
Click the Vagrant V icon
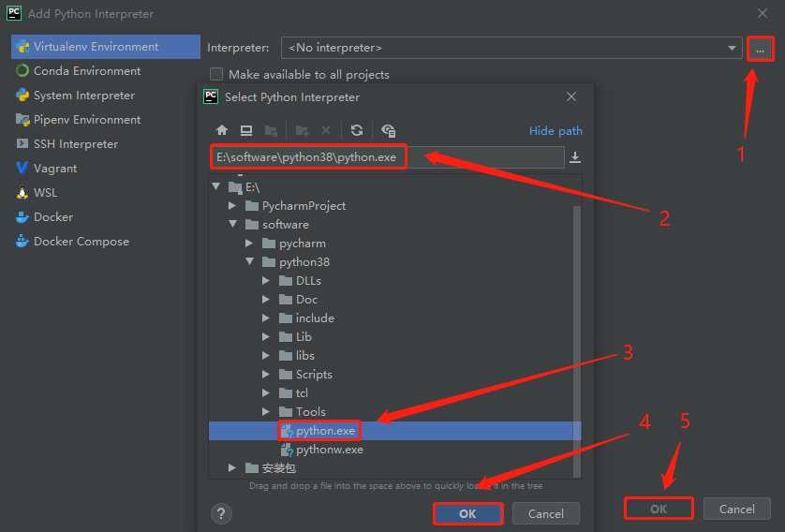22,169
